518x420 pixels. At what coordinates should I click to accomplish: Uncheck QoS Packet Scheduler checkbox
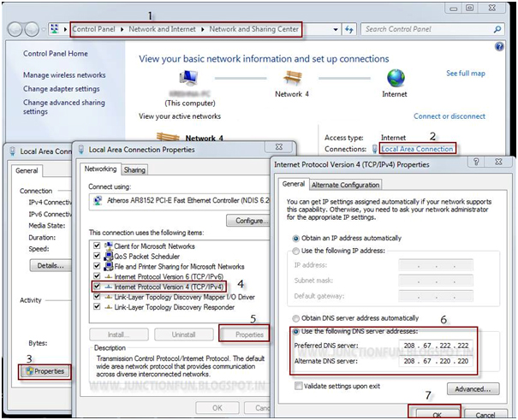96,255
